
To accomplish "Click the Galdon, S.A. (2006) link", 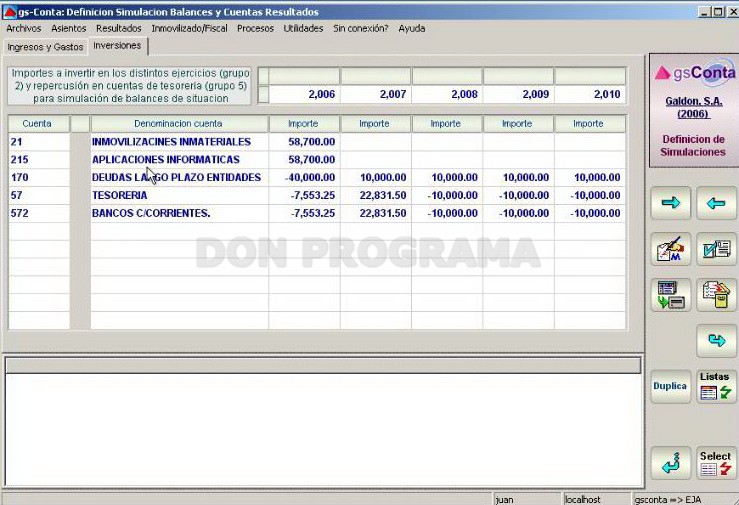I will click(x=693, y=107).
